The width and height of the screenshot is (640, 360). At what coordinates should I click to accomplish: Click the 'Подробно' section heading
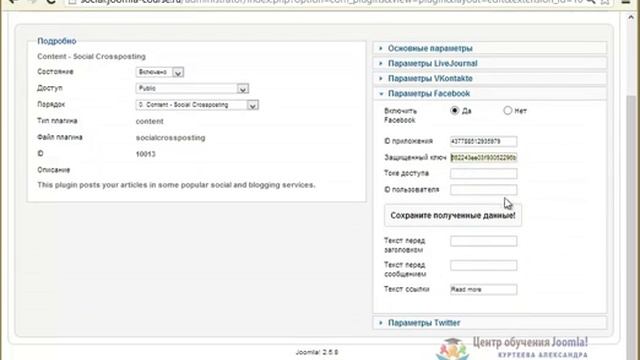57,41
